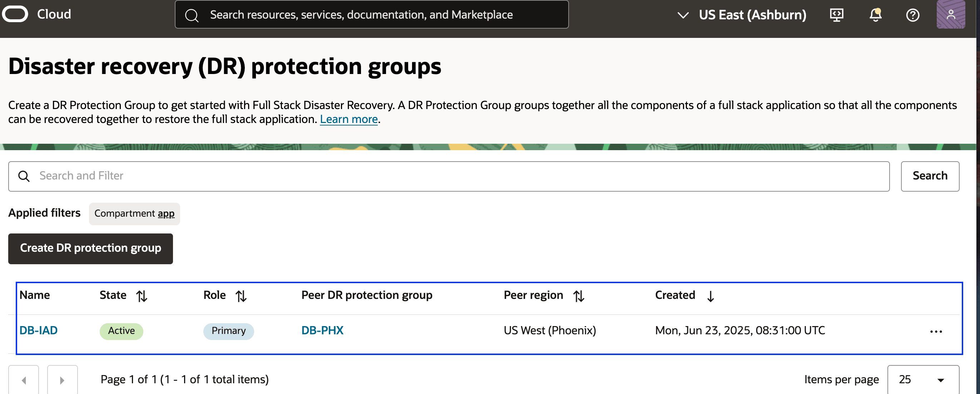Toggle Created column sort direction arrow
The width and height of the screenshot is (980, 394).
[710, 296]
